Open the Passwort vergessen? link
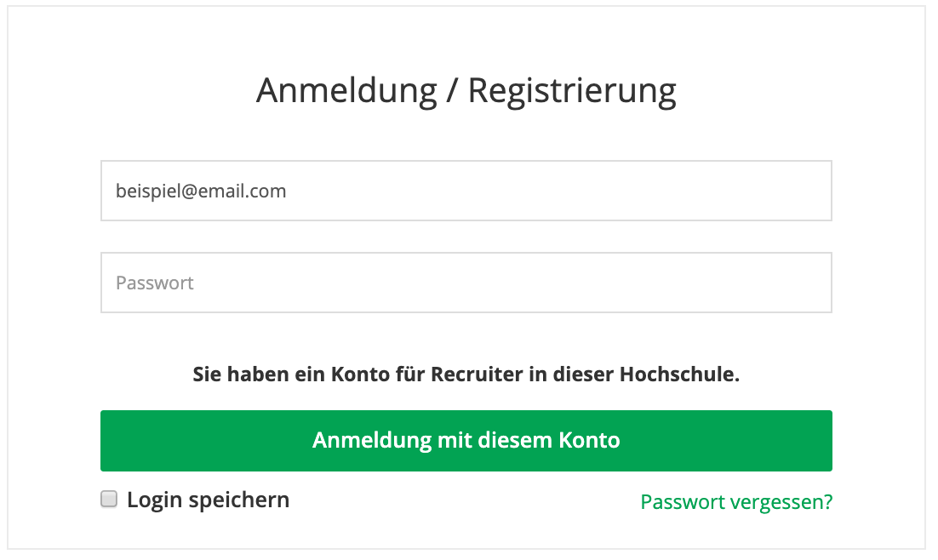This screenshot has height=560, width=938. pyautogui.click(x=736, y=502)
